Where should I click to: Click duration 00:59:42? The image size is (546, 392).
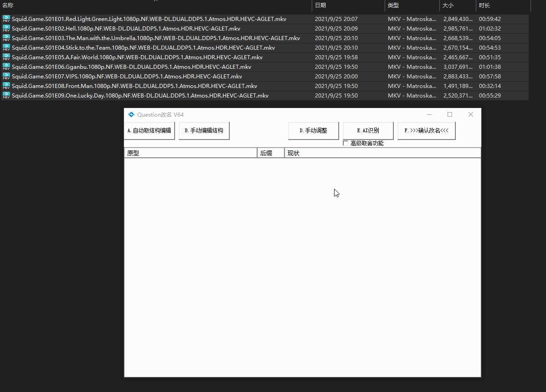pos(489,19)
